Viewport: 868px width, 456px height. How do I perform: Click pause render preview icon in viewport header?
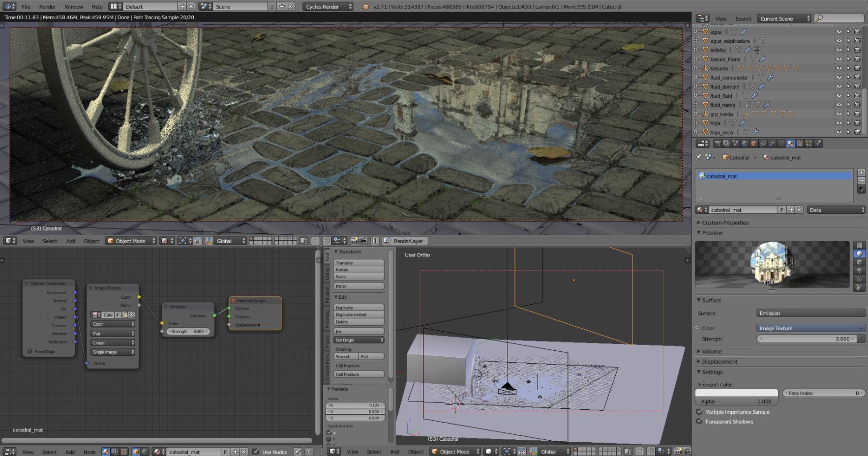pos(375,241)
